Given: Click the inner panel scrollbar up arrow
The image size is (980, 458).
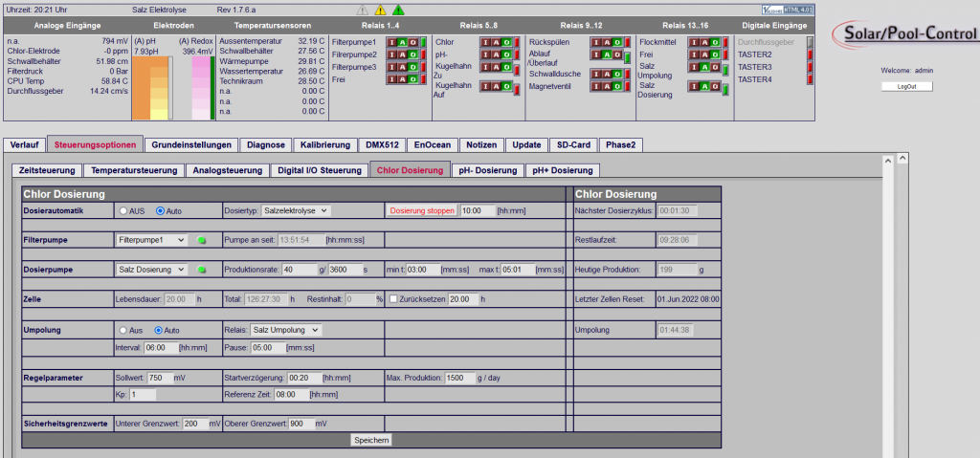Looking at the screenshot, I should [x=888, y=161].
